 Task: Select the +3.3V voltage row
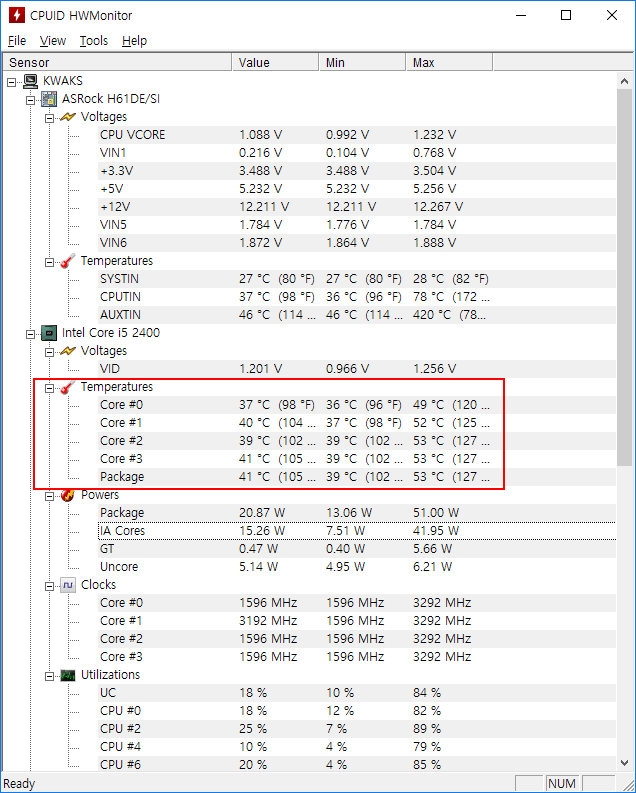point(357,171)
